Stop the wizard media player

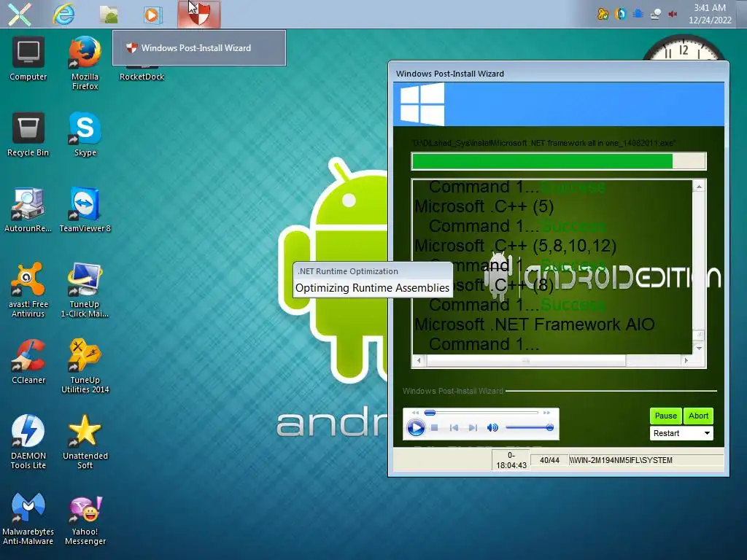click(x=435, y=427)
